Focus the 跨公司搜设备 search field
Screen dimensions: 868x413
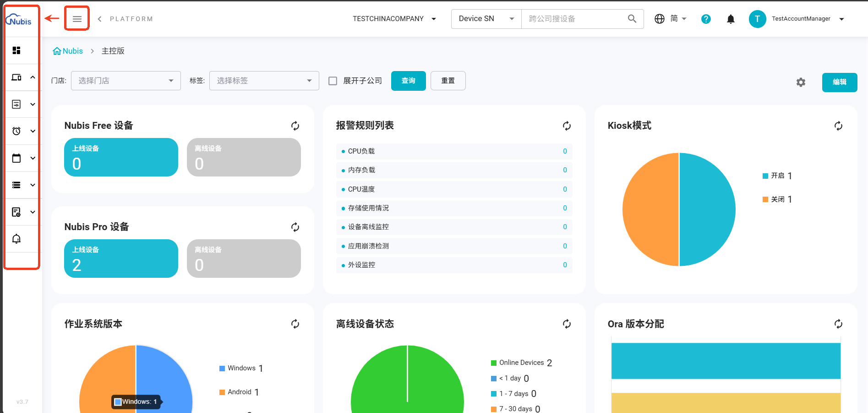(x=575, y=19)
